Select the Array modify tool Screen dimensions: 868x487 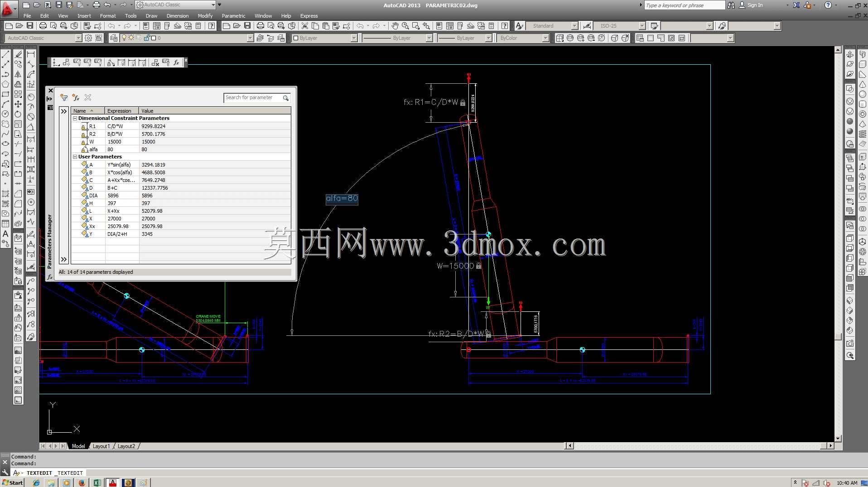tap(18, 94)
